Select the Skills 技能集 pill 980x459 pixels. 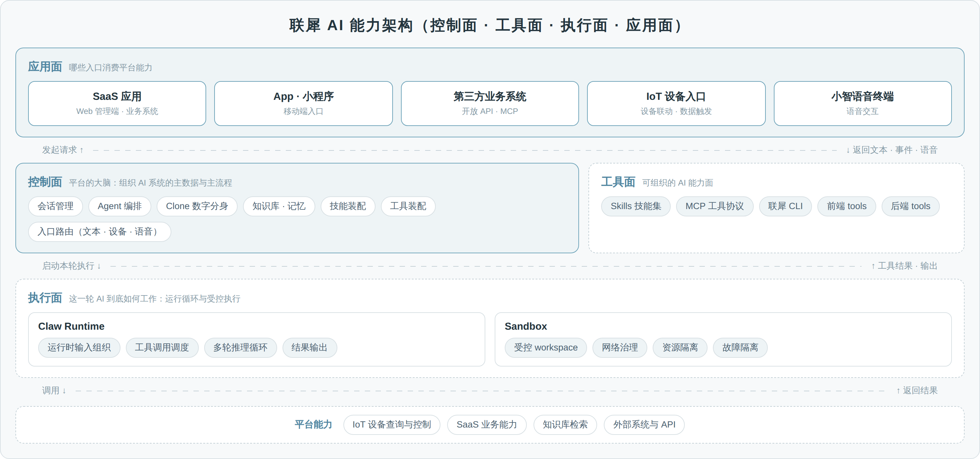pyautogui.click(x=636, y=206)
